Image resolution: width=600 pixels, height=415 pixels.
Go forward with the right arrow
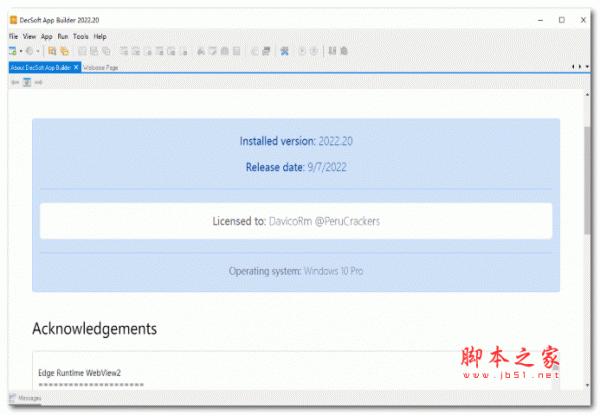39,82
